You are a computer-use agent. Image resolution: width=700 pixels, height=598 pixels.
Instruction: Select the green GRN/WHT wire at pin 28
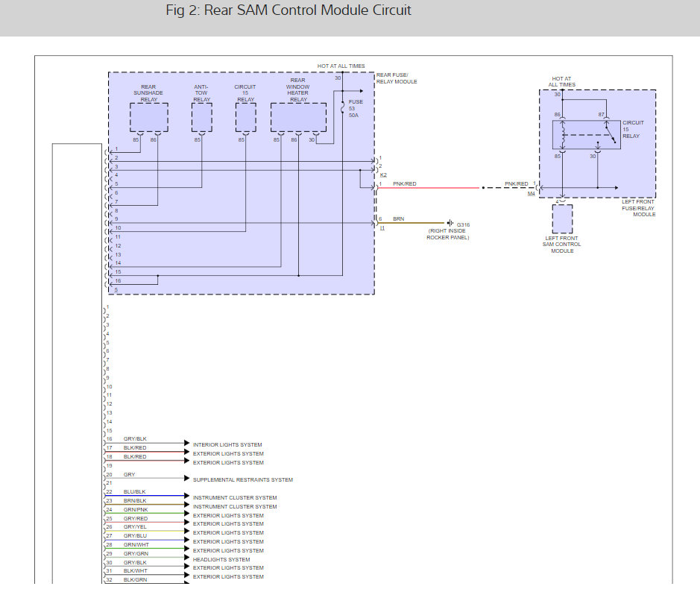point(146,549)
